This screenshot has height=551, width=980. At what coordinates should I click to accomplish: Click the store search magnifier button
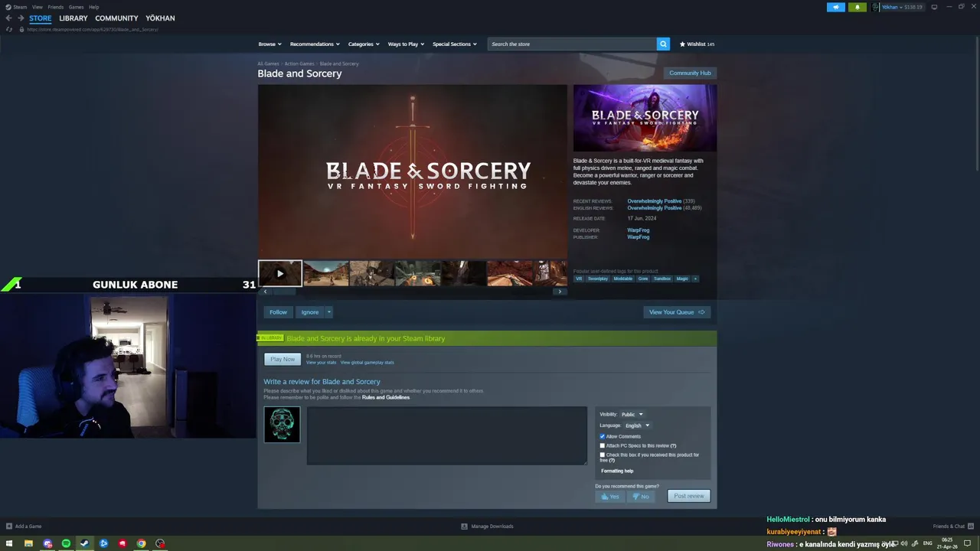tap(663, 44)
